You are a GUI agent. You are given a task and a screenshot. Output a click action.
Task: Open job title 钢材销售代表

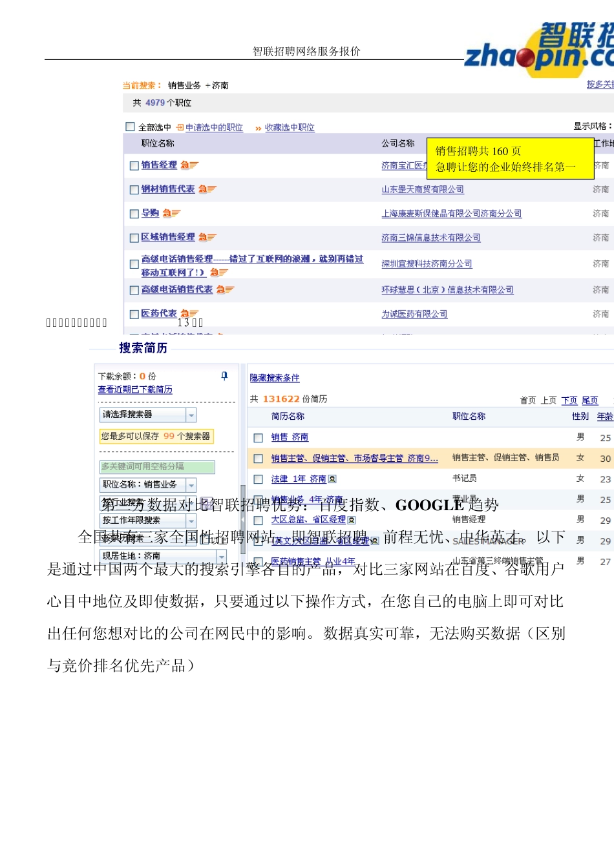coord(168,189)
